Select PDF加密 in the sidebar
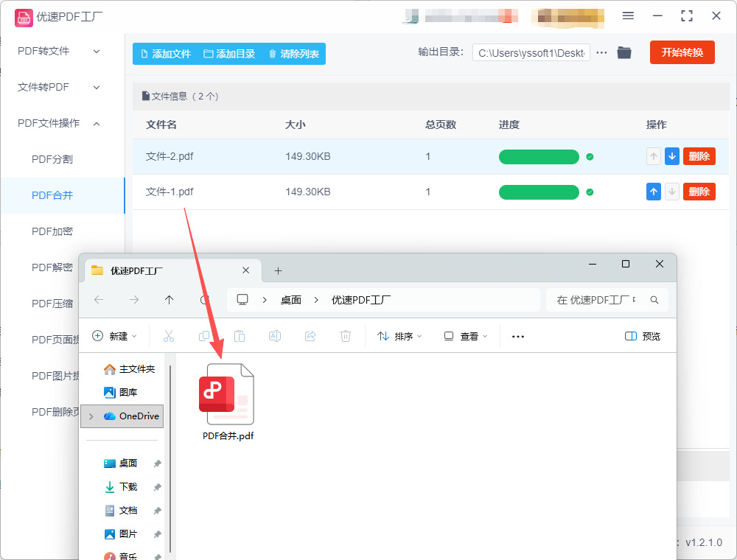The image size is (737, 560). (52, 231)
